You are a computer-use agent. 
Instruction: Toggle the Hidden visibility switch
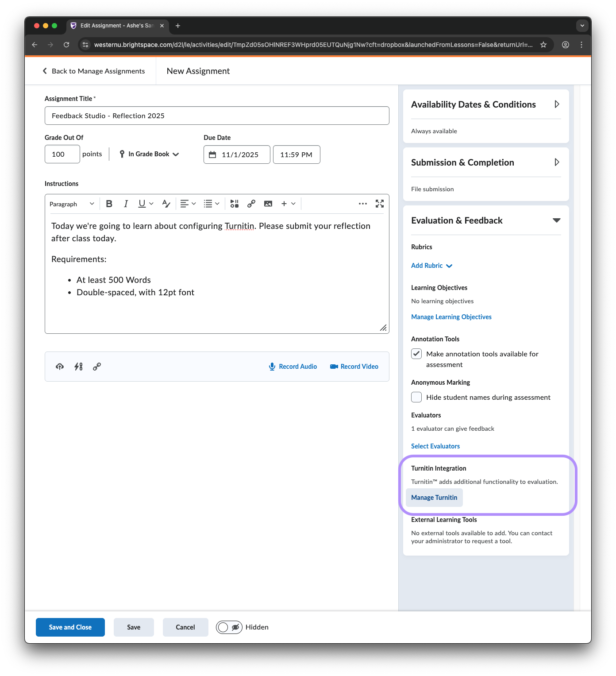pos(229,627)
